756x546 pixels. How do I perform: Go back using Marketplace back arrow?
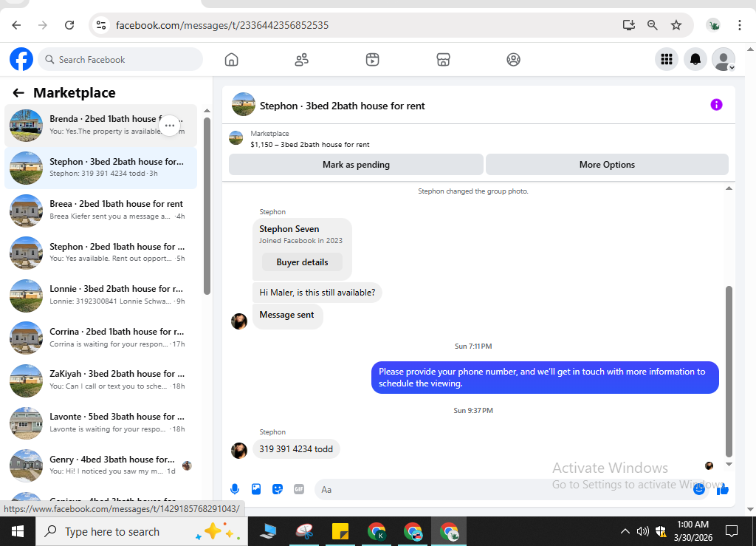[18, 92]
